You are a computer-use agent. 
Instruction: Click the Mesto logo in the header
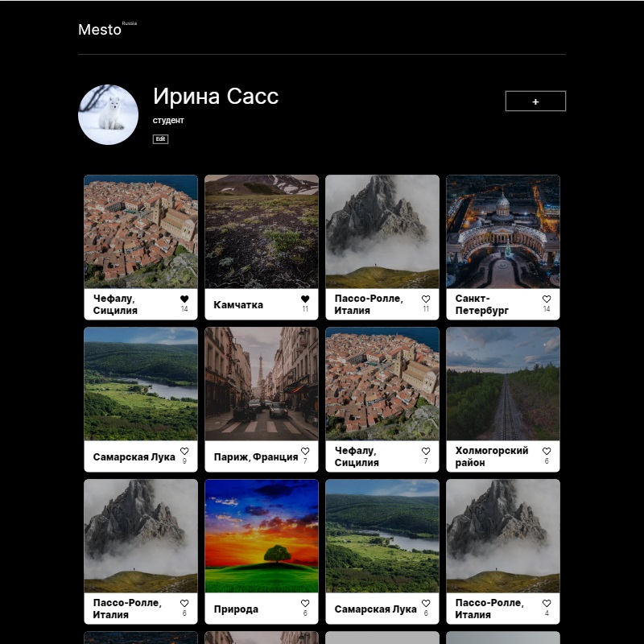click(100, 30)
